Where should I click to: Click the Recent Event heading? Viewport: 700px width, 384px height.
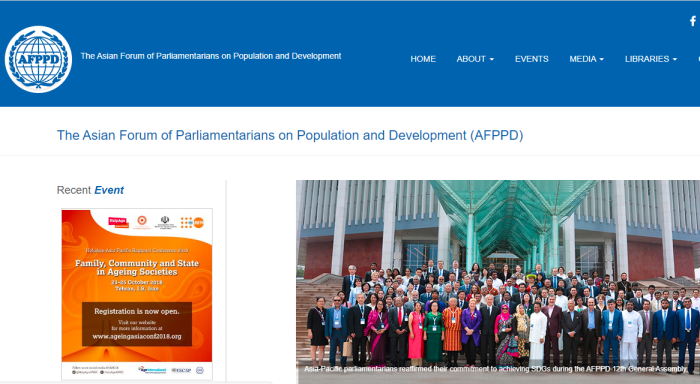coord(90,190)
